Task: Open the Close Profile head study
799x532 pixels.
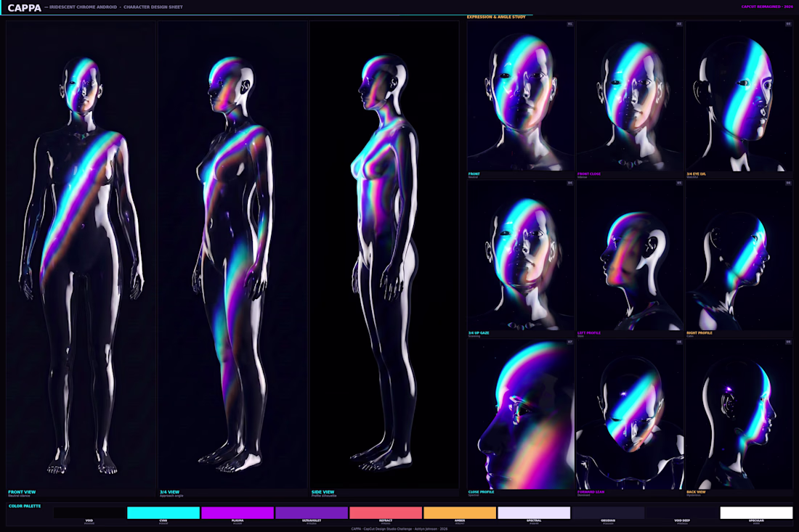Action: click(520, 414)
